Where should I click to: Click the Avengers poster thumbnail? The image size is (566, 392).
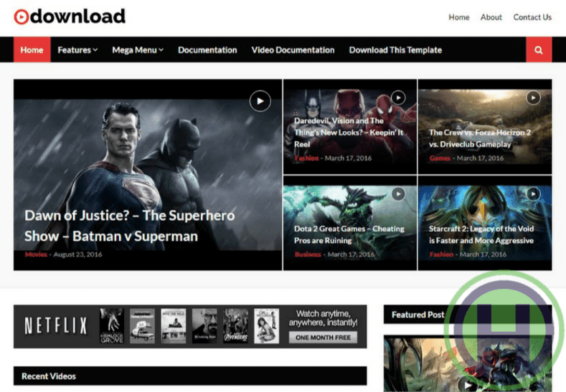pos(235,326)
